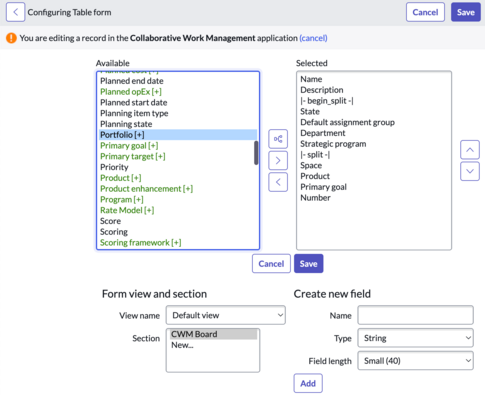Select Planned end date in Available
This screenshot has height=397, width=485.
pyautogui.click(x=178, y=81)
